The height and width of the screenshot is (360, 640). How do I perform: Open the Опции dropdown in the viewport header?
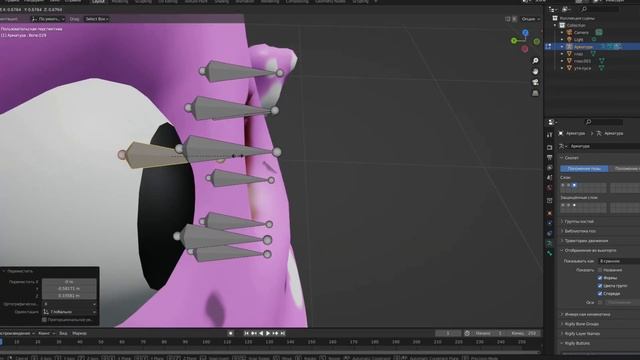pyautogui.click(x=531, y=19)
